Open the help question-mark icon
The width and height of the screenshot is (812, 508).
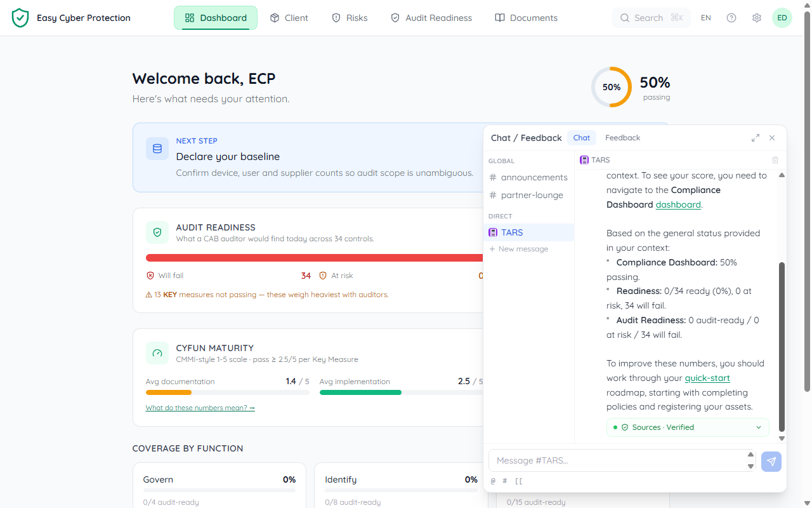pyautogui.click(x=731, y=18)
